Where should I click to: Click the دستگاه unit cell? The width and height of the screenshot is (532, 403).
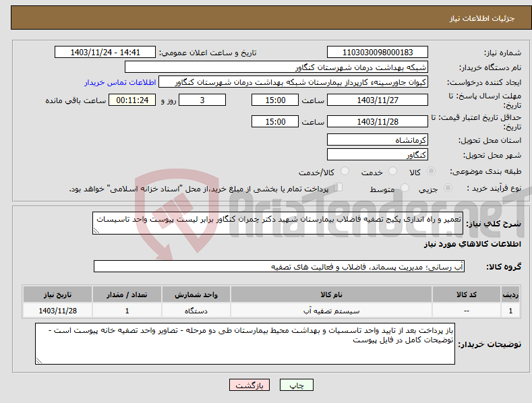point(196,311)
